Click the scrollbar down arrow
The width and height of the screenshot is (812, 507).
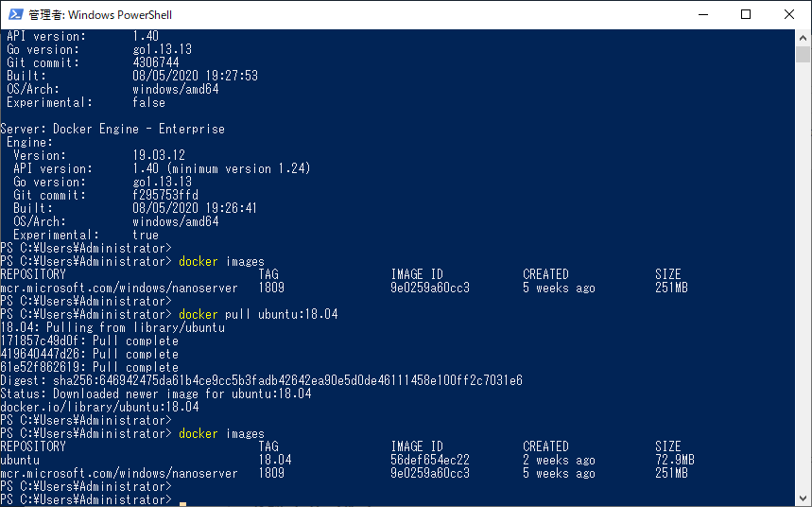(x=803, y=498)
